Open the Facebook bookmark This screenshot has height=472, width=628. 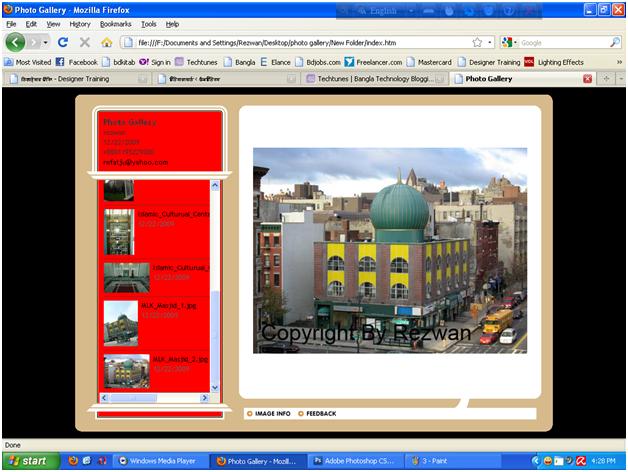click(x=76, y=62)
